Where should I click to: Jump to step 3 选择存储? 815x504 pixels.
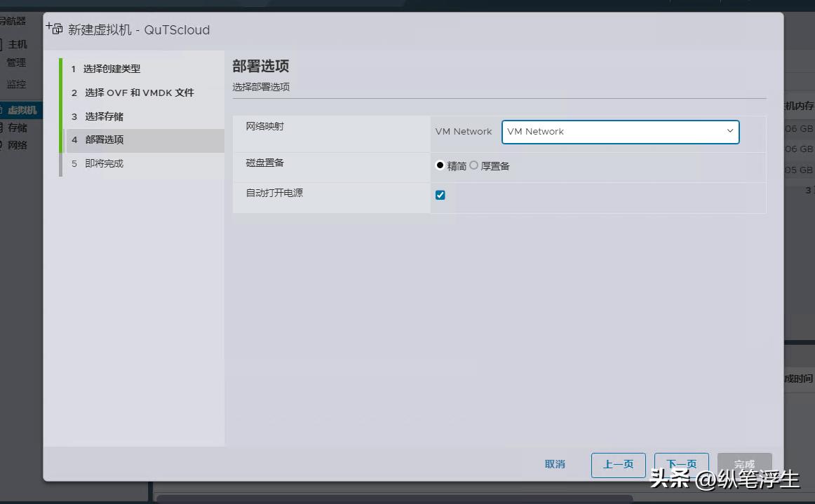coord(105,116)
